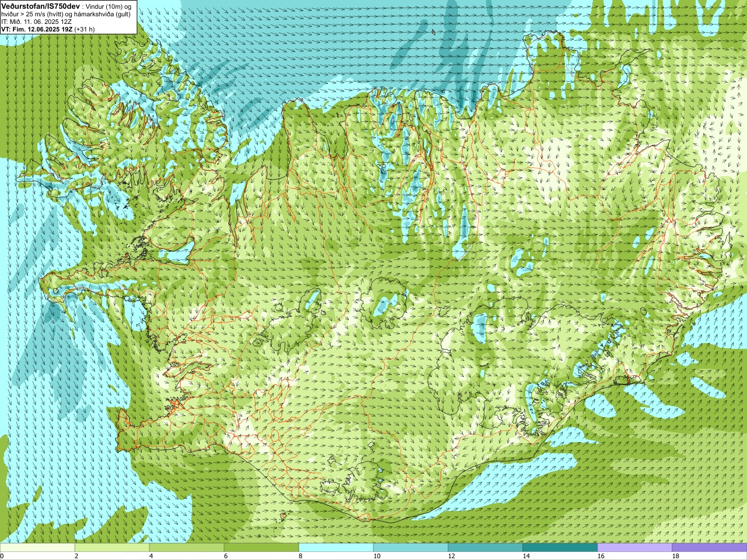Click the legend tick label '2'
Screen dimensions: 747x560
pyautogui.click(x=76, y=556)
